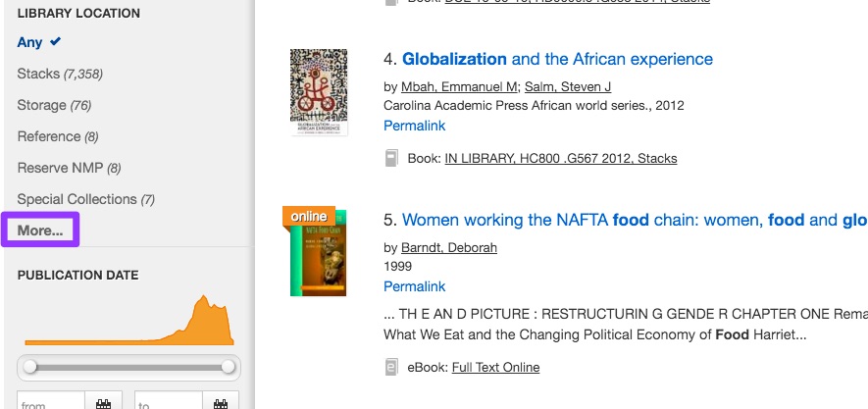Open the calendar picker beside the to field
Image resolution: width=868 pixels, height=409 pixels.
(x=221, y=402)
